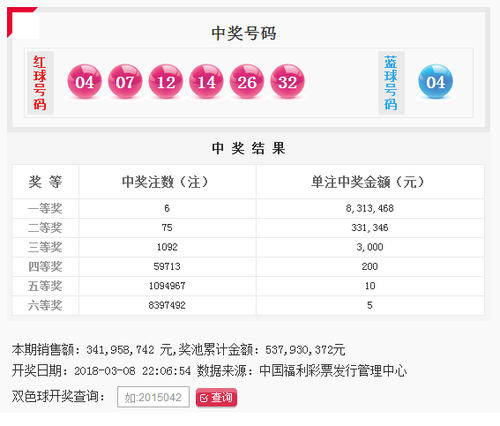The width and height of the screenshot is (500, 426).
Task: Click the 蓝球号码 label
Action: point(391,83)
